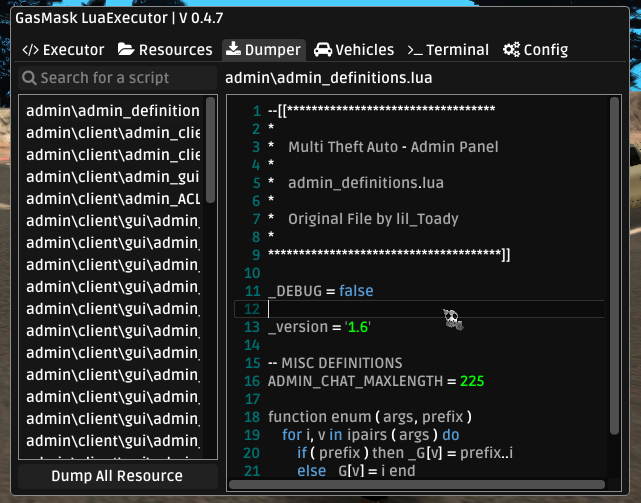
Task: Go to the Vehicles tab
Action: pos(354,50)
